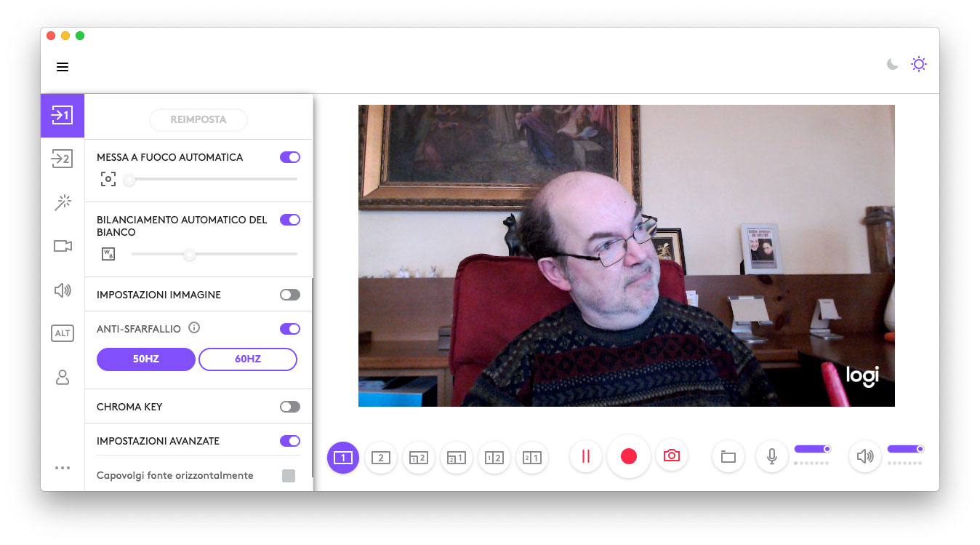The image size is (980, 545).
Task: Select side-by-side 1|2 layout
Action: click(494, 458)
